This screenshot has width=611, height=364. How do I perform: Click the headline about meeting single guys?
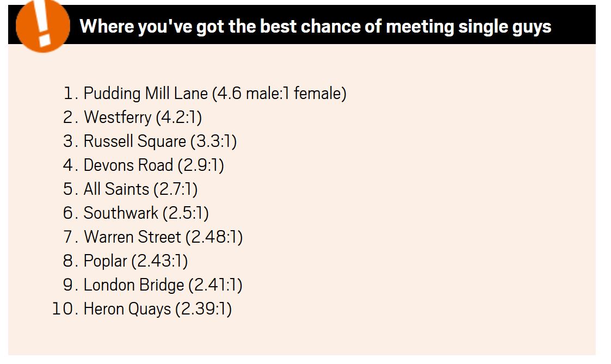(315, 27)
